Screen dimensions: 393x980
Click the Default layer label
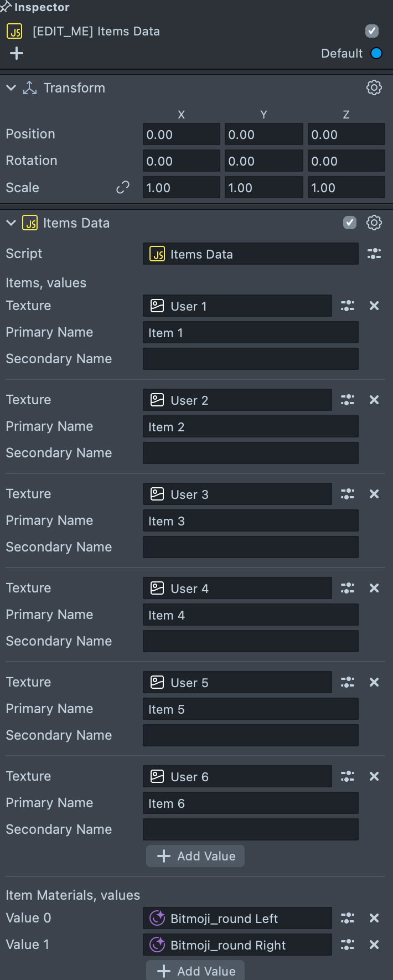(x=342, y=53)
